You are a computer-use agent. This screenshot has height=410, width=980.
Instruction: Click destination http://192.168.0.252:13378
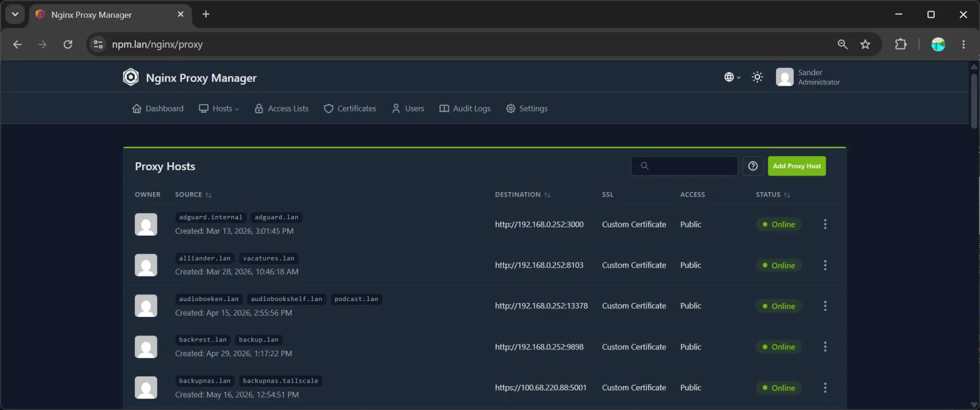(541, 306)
